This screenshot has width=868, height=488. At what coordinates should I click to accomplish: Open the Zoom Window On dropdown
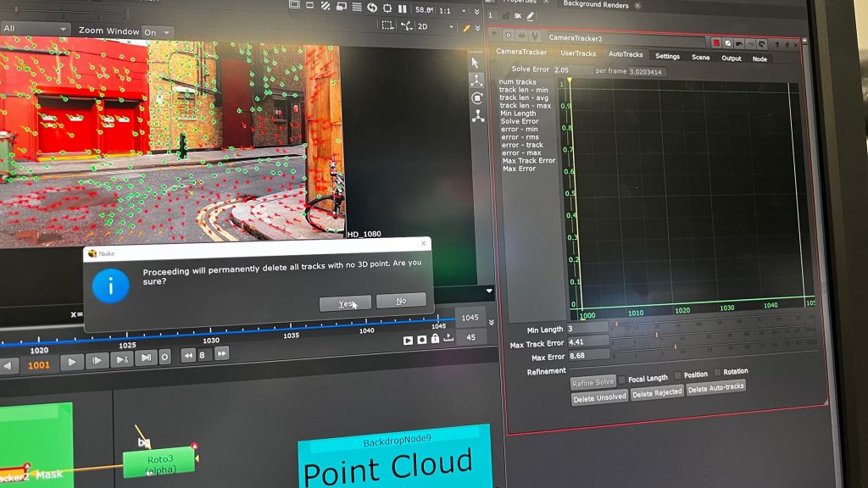coord(157,32)
